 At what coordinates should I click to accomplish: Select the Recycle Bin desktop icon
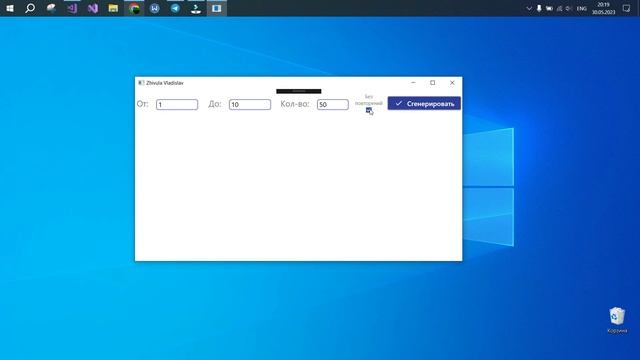point(617,320)
